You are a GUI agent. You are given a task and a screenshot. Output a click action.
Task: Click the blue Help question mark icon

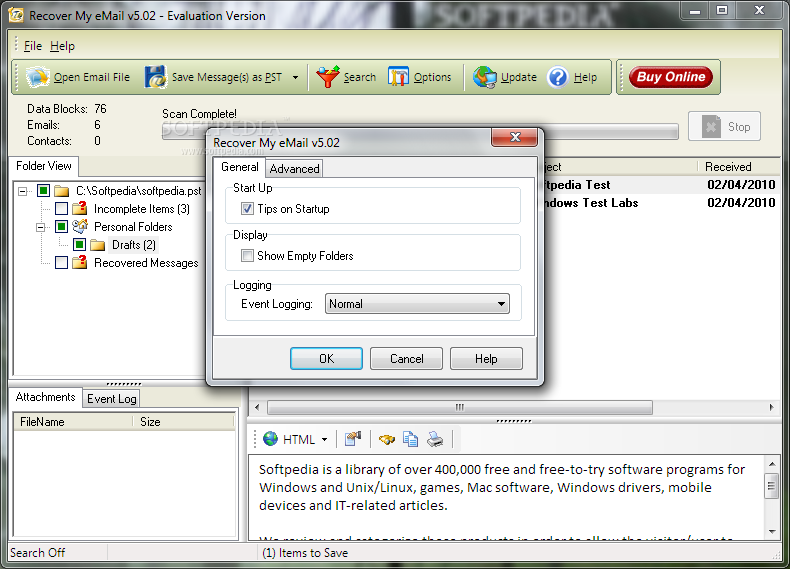(x=558, y=77)
